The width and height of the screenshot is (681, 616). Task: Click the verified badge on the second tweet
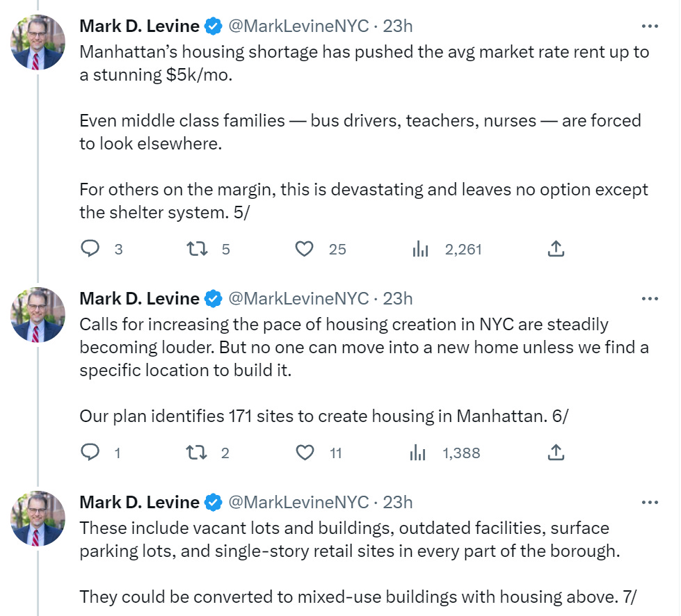[214, 299]
